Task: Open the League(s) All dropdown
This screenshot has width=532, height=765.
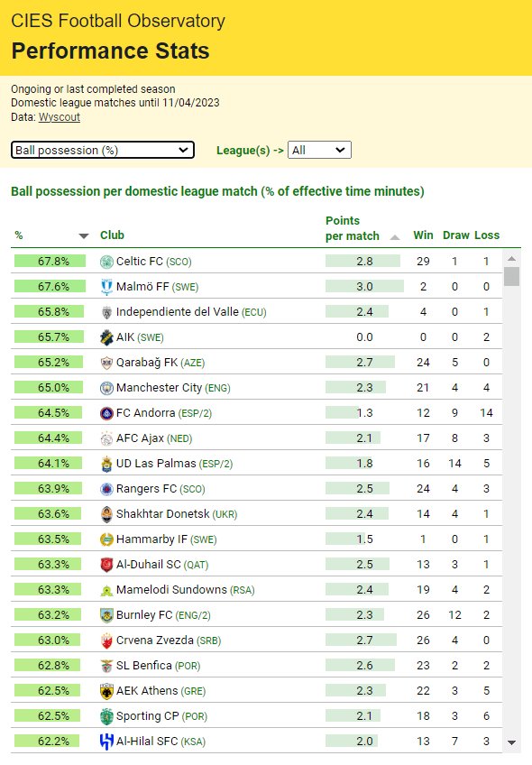Action: pyautogui.click(x=319, y=151)
